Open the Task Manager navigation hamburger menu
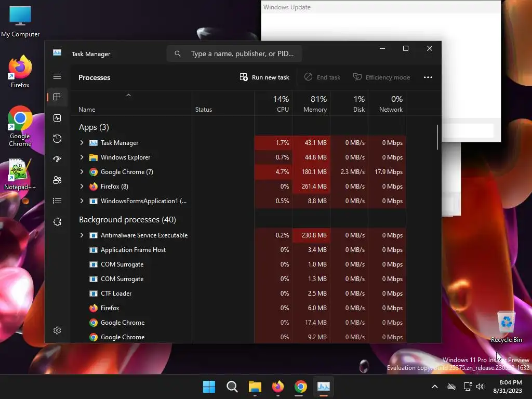532x399 pixels. pyautogui.click(x=57, y=76)
